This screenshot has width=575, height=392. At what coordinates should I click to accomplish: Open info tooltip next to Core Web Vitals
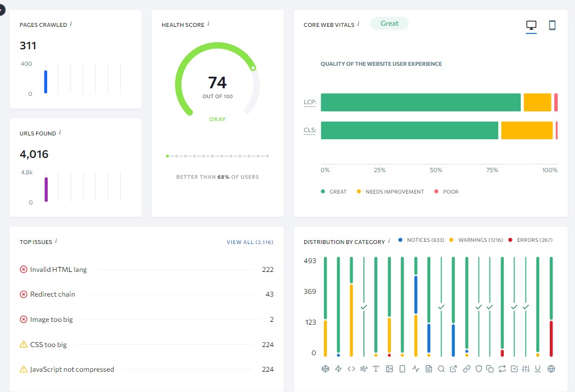tap(358, 24)
